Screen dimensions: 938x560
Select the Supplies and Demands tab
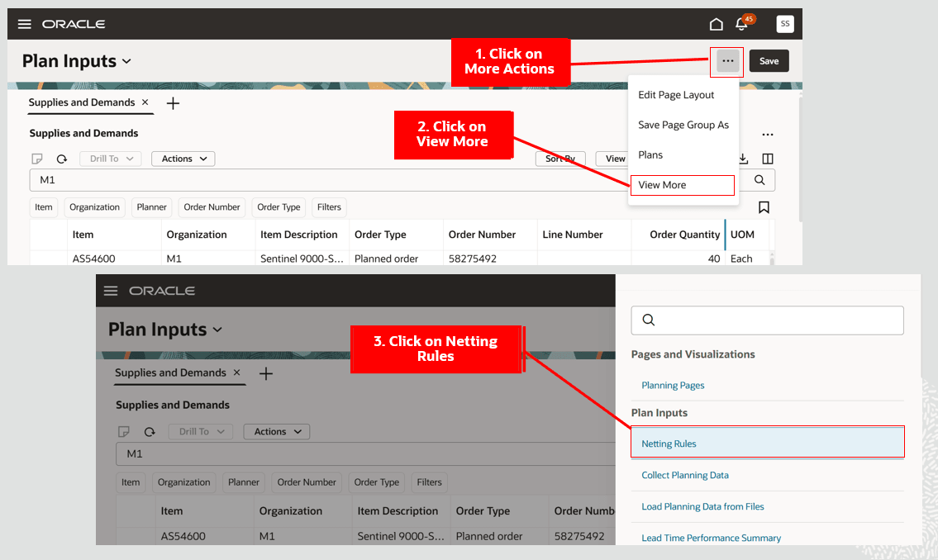click(x=83, y=102)
